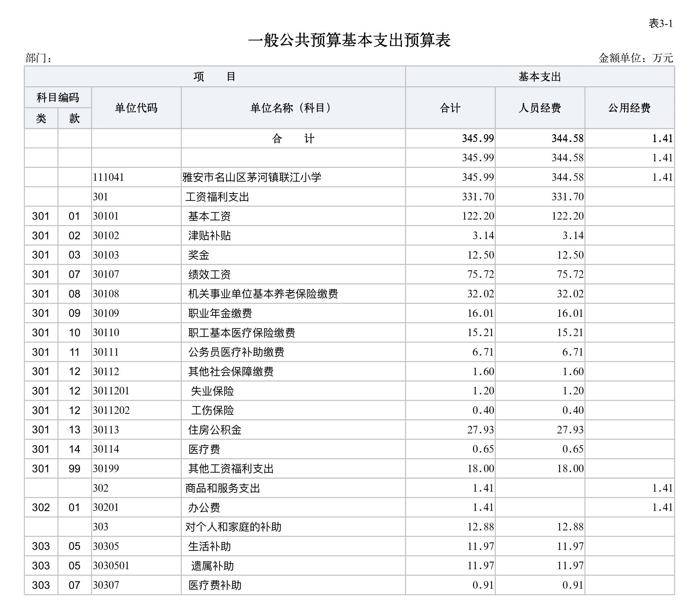Click unit code 111041
700x614 pixels.
(108, 177)
